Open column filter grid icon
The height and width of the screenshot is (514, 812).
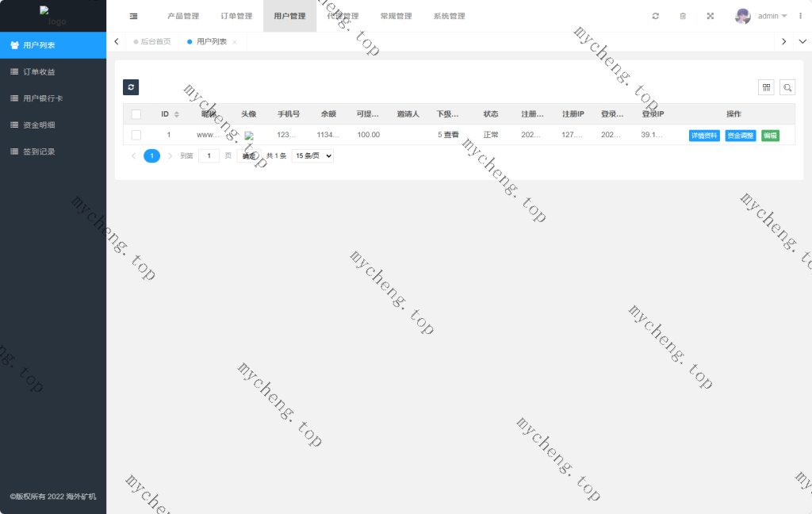click(767, 87)
